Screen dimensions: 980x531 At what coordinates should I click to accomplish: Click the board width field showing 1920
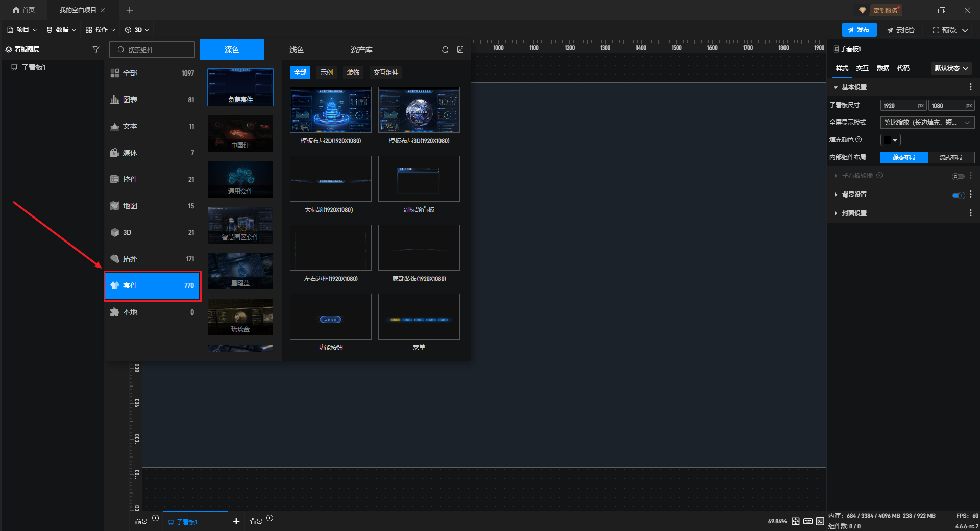tap(902, 106)
